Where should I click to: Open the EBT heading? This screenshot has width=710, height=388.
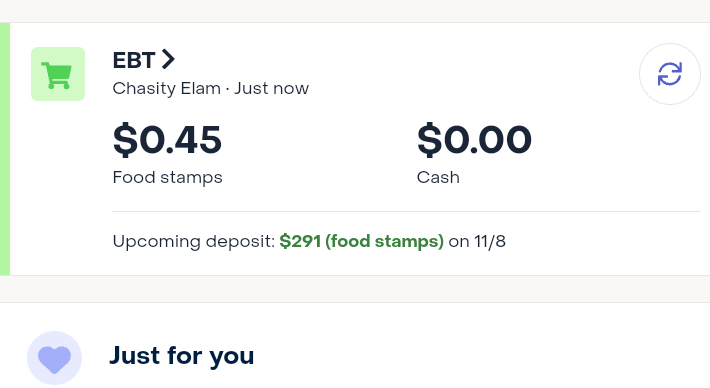point(134,60)
